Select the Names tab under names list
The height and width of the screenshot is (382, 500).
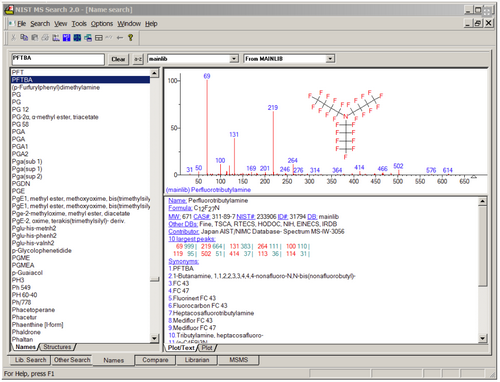click(x=25, y=347)
